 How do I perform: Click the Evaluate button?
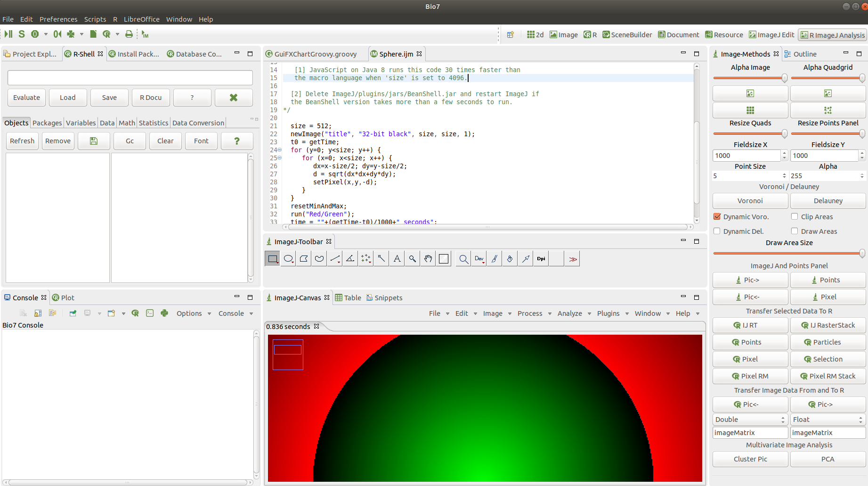(27, 98)
